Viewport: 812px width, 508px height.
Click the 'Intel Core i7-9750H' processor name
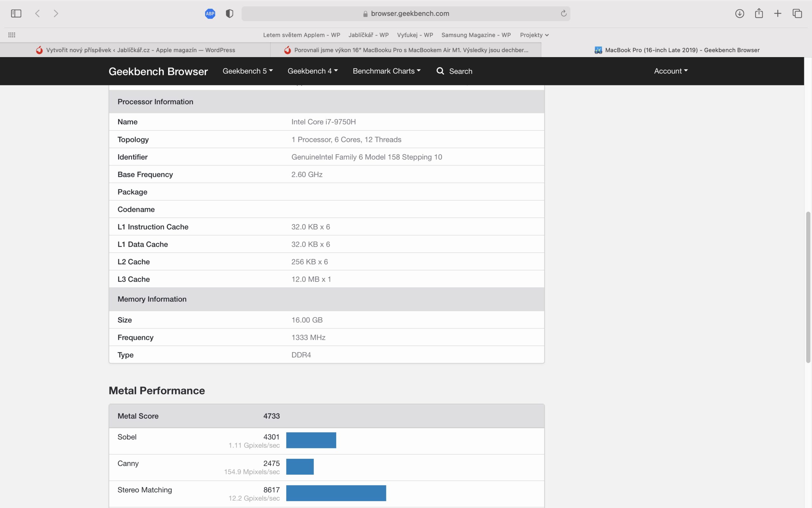coord(324,122)
